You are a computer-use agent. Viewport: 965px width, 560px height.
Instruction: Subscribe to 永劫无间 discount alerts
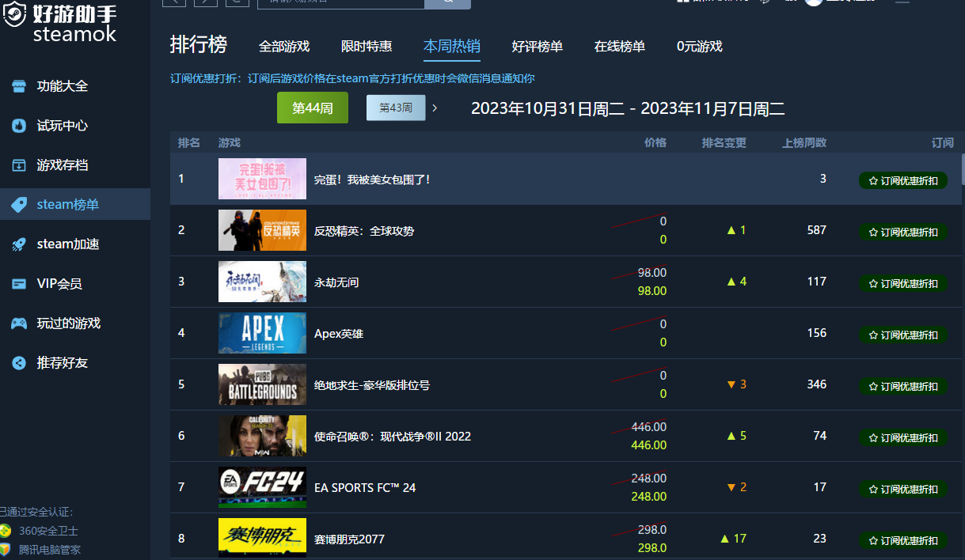click(x=903, y=283)
